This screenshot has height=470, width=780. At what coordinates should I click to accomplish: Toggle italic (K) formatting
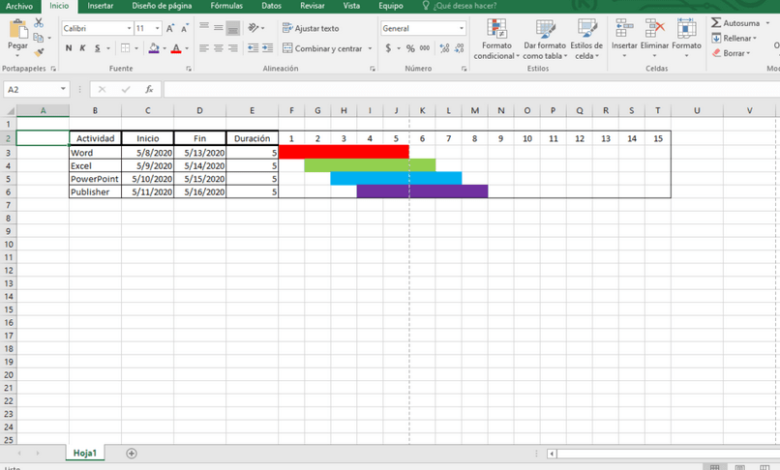(x=83, y=48)
